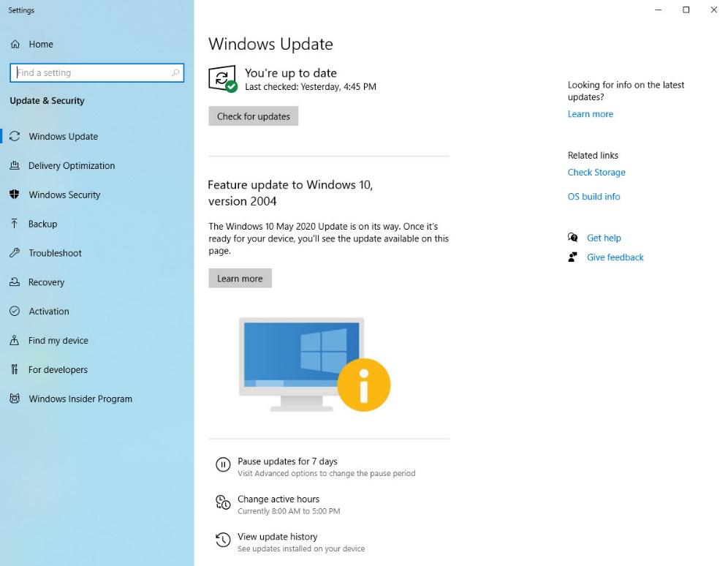This screenshot has height=566, width=728.
Task: Click the 'Last checked: Yesterday, 4:45 PM' text
Action: pos(311,87)
